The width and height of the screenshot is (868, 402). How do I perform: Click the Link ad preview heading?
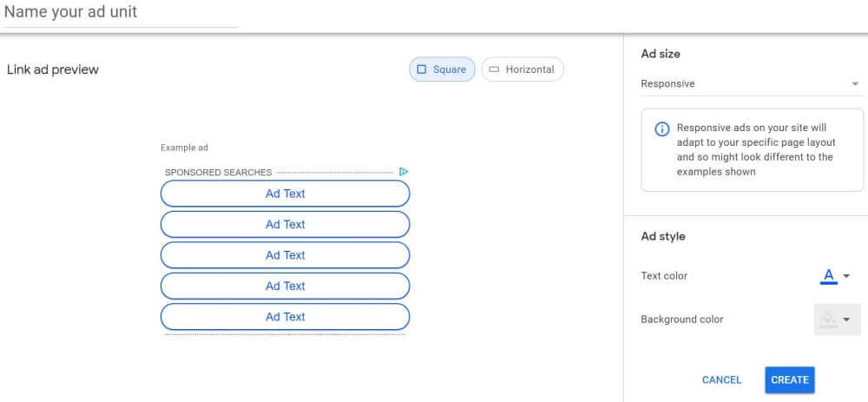(x=53, y=69)
